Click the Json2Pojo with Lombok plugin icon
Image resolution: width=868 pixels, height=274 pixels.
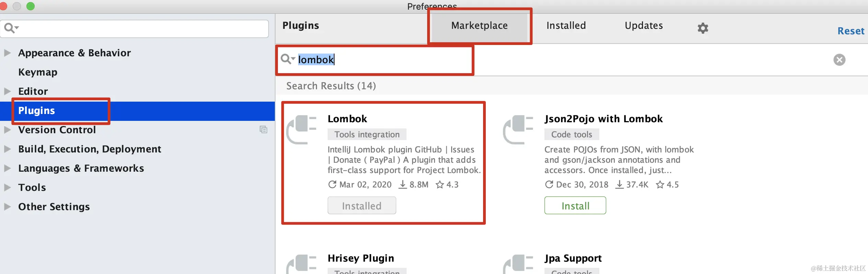tap(518, 129)
